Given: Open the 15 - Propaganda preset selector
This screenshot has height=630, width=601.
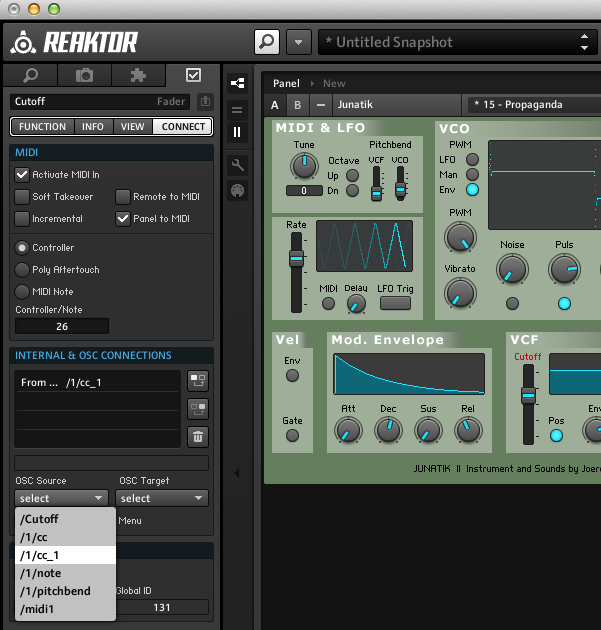Looking at the screenshot, I should point(534,105).
